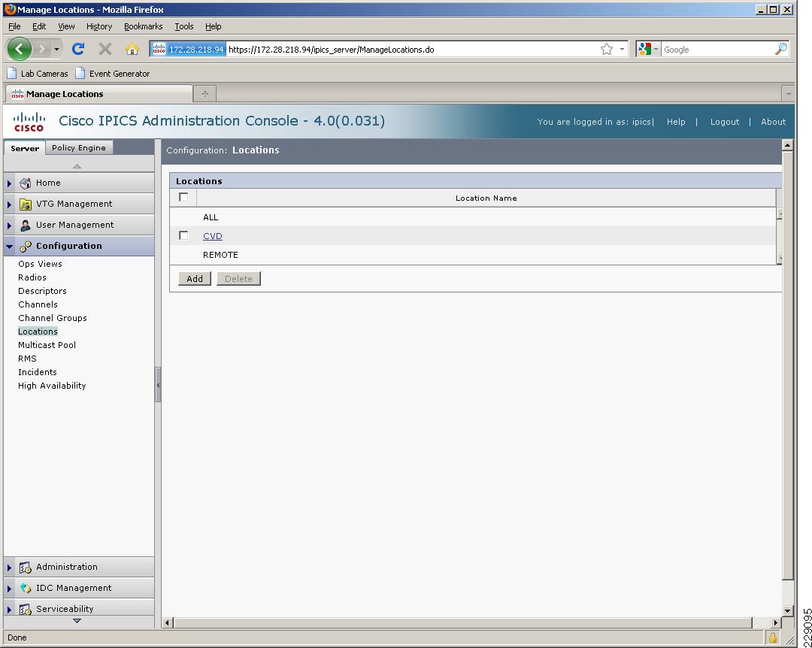Expand the Administration section arrow

(x=9, y=568)
